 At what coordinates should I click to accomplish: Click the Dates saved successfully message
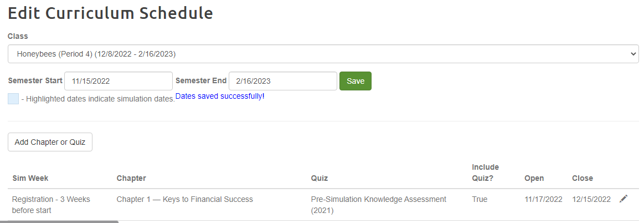pyautogui.click(x=220, y=97)
